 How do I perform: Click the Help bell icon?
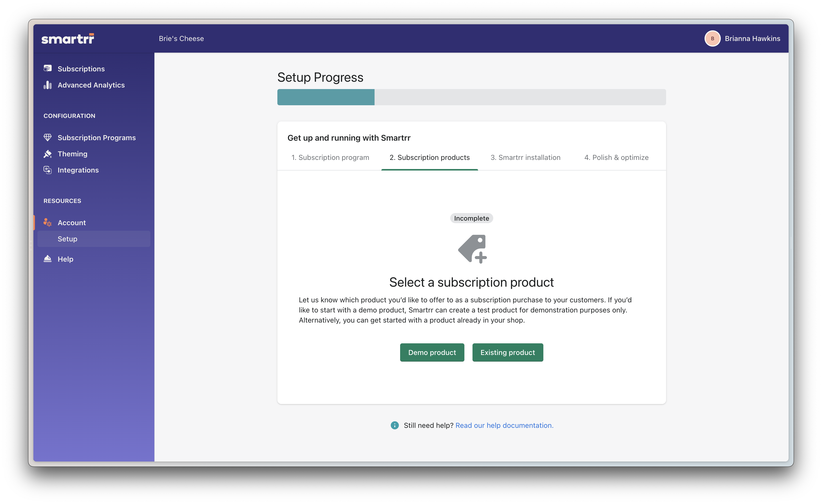point(48,259)
